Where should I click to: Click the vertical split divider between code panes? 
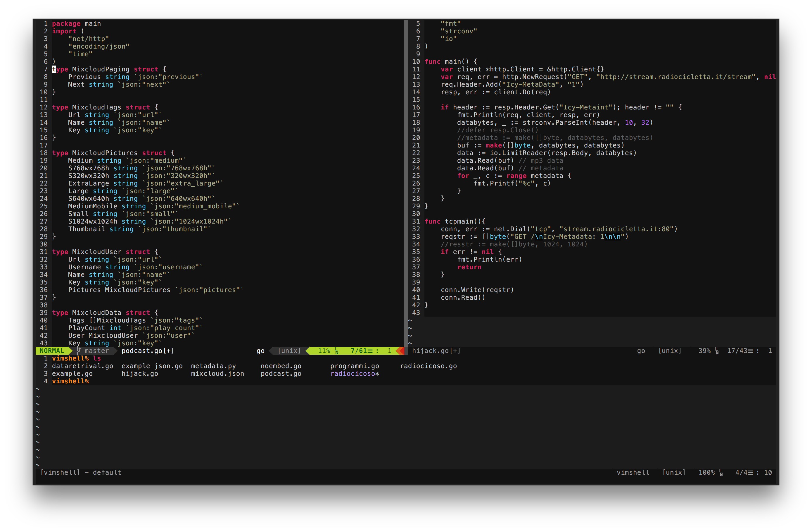pyautogui.click(x=406, y=171)
